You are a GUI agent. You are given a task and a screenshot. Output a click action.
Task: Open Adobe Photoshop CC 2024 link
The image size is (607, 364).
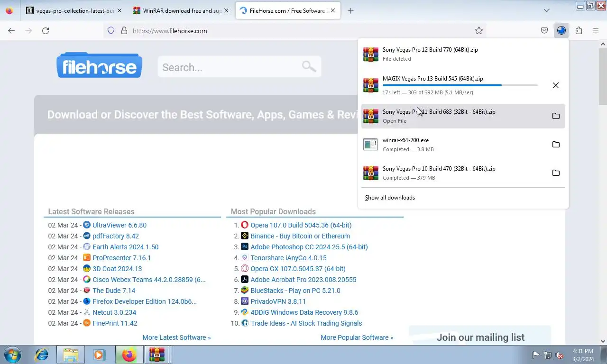(309, 247)
